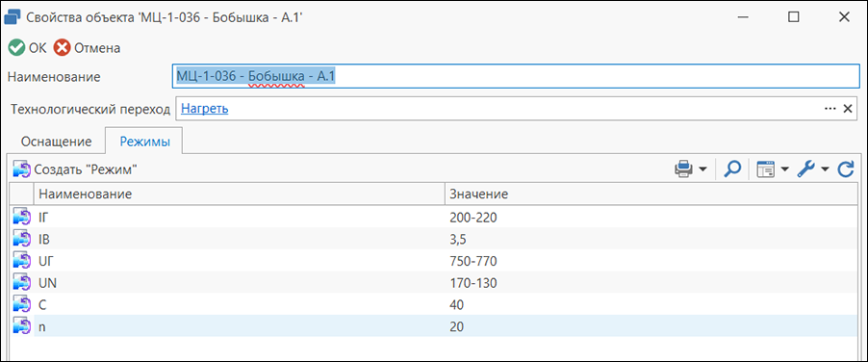Screen dimensions: 868x362
Task: Sort by the Значение column header
Action: click(x=651, y=194)
